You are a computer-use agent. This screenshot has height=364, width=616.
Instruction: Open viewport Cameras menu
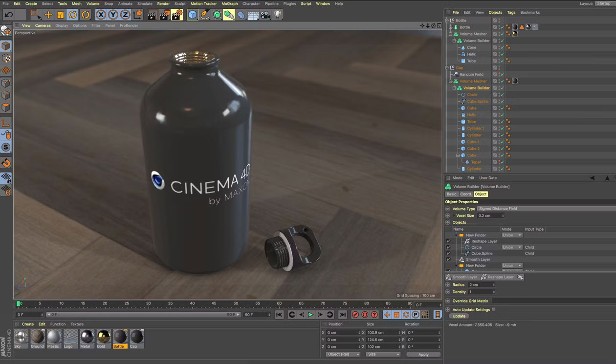click(43, 25)
